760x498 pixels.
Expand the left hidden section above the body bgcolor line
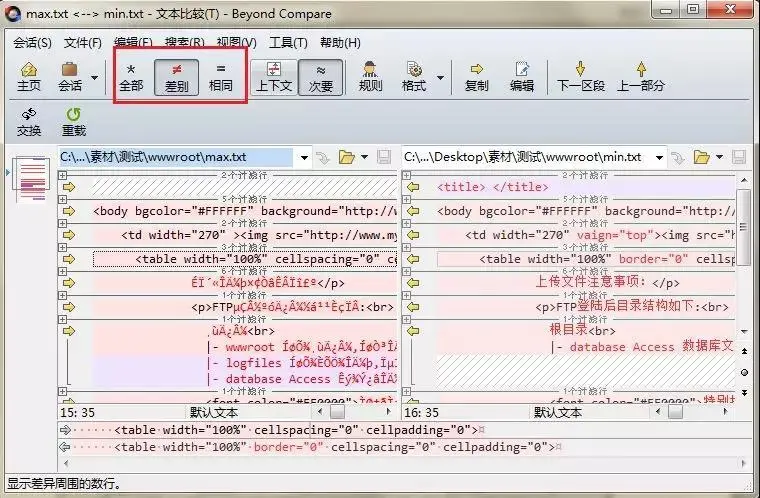[x=63, y=199]
